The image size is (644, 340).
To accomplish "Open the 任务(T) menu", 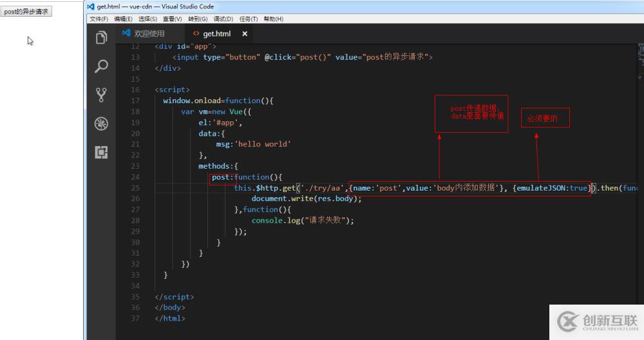I will coord(249,19).
